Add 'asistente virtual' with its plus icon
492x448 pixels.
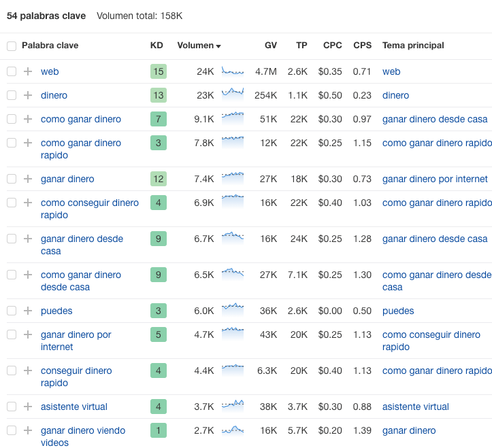pos(28,407)
